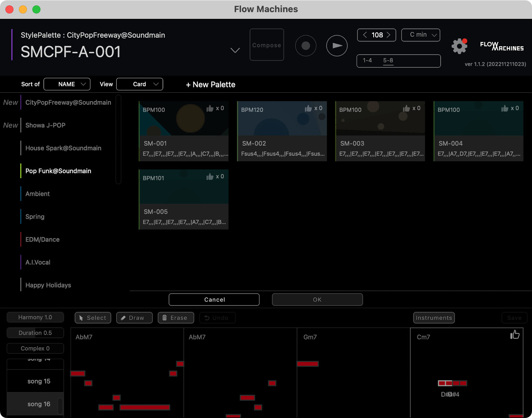The width and height of the screenshot is (532, 418).
Task: Like the SM-004 card thumbs-up icon
Action: point(505,108)
